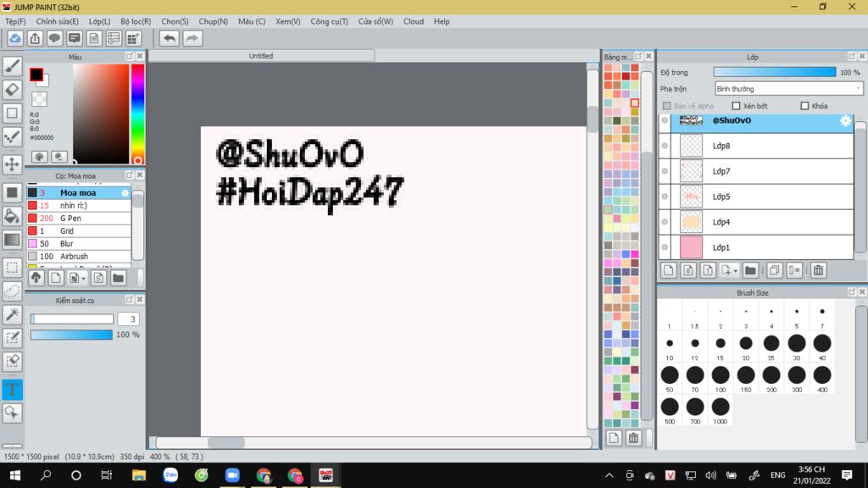Open Windows Start menu
The image size is (868, 488).
tap(15, 475)
